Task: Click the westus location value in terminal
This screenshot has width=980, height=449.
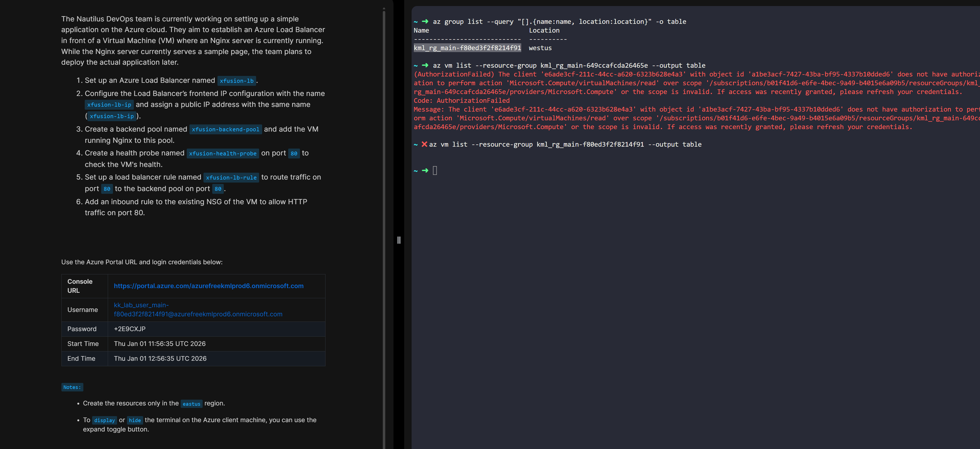Action: pos(540,48)
